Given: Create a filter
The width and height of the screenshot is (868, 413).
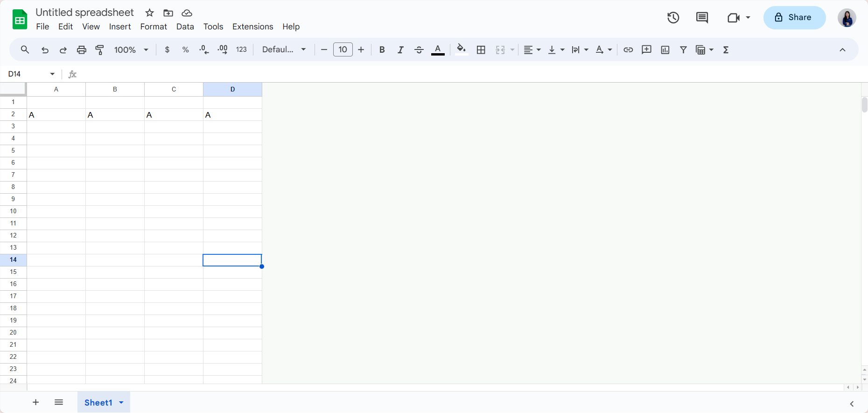Looking at the screenshot, I should (x=683, y=49).
